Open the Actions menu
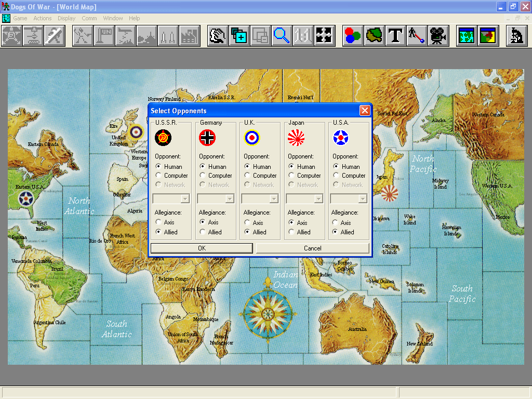 pyautogui.click(x=43, y=18)
